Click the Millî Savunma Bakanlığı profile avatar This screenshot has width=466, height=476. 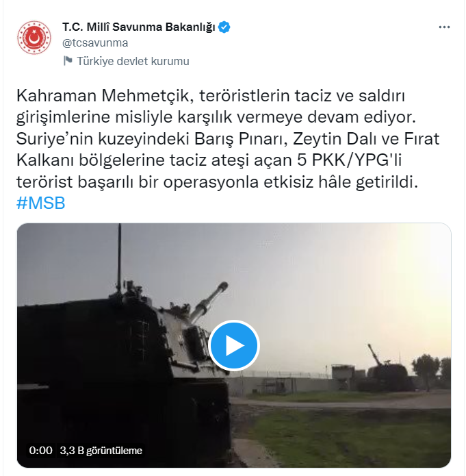click(34, 38)
